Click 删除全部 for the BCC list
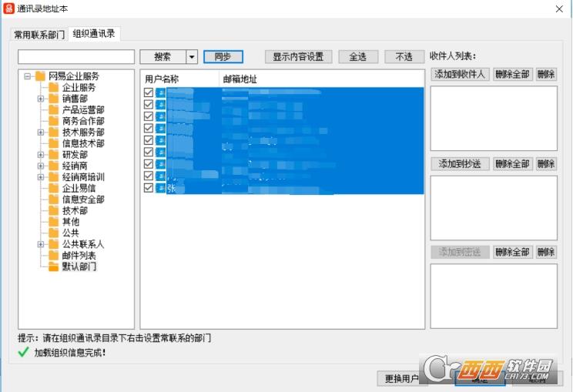Screen dimensions: 573x392 [x=513, y=252]
